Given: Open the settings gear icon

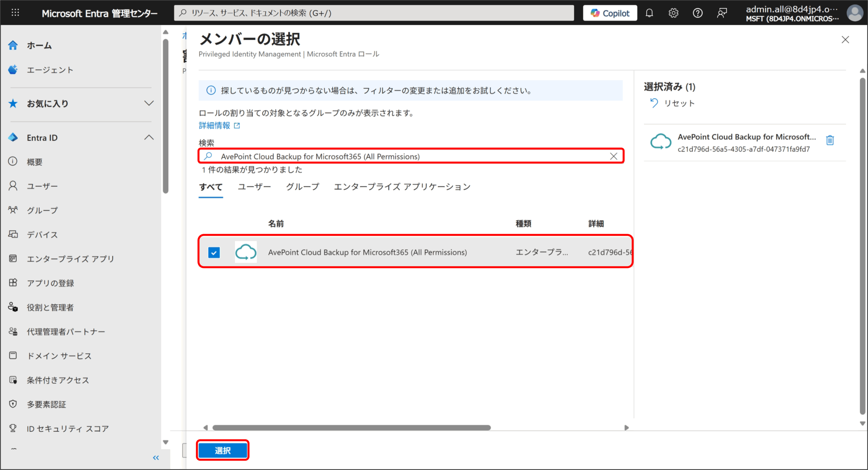Looking at the screenshot, I should [673, 13].
